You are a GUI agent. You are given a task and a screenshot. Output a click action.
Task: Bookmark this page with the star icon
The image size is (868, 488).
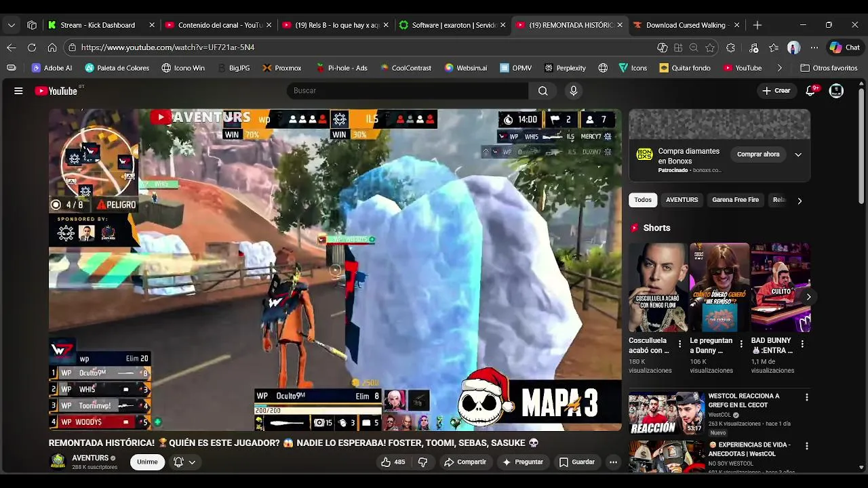click(710, 47)
